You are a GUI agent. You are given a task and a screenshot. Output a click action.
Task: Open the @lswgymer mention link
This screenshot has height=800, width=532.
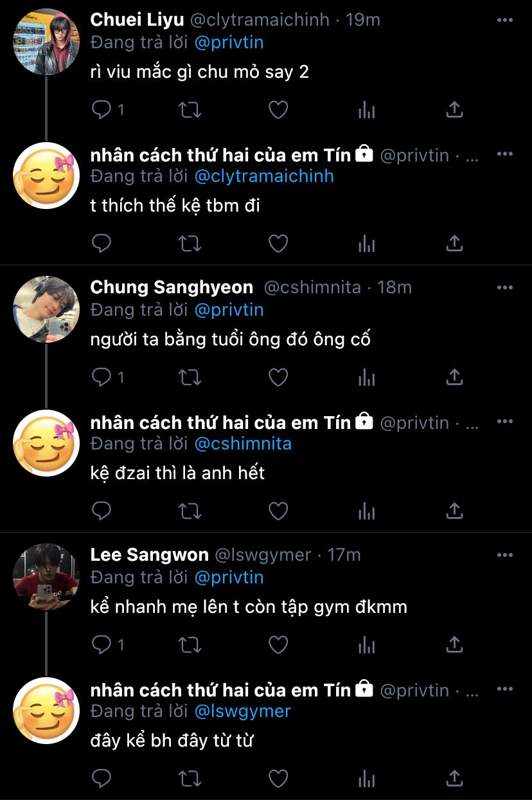(242, 711)
